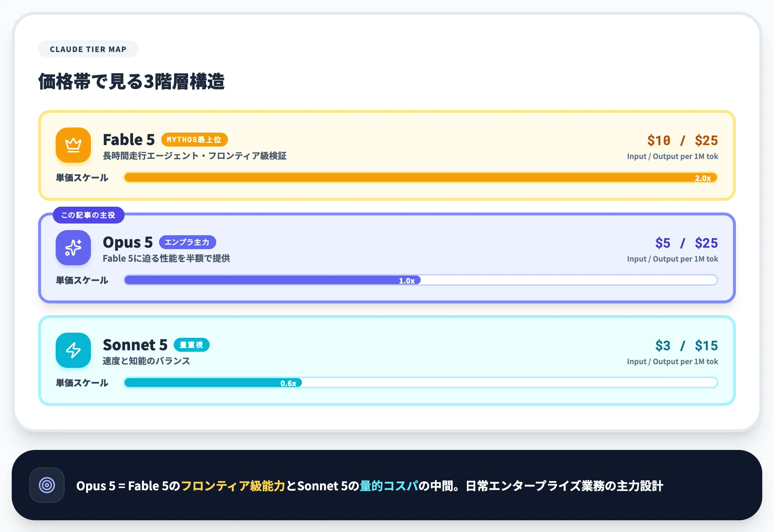The height and width of the screenshot is (532, 774).
Task: Click Input / Output per 1M tok under $10 / $25
Action: point(672,156)
